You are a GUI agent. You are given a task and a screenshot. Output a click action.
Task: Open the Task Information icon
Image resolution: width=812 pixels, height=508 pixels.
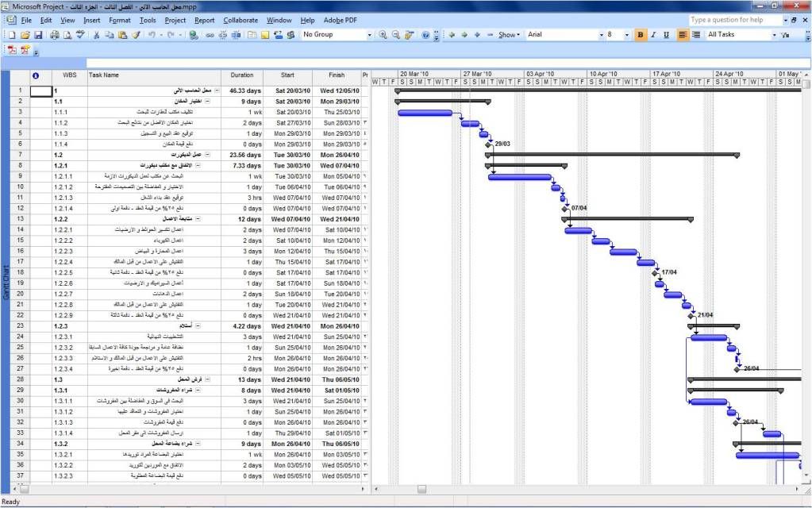[x=252, y=35]
